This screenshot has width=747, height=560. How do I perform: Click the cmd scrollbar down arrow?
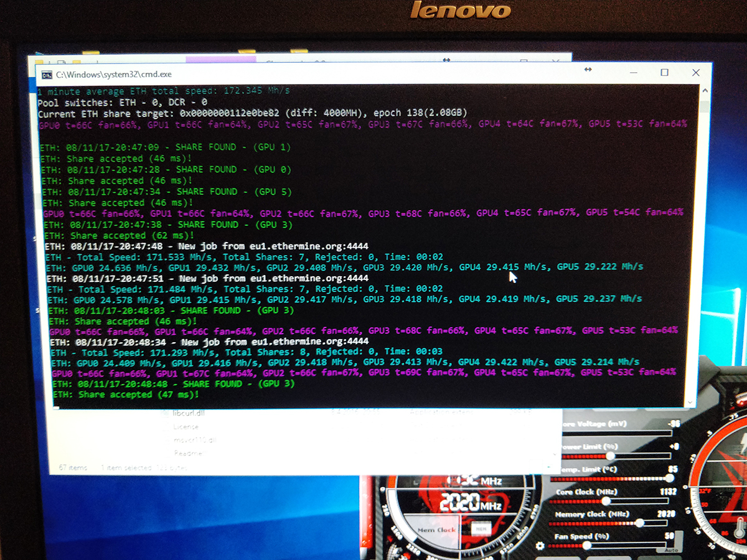690,403
